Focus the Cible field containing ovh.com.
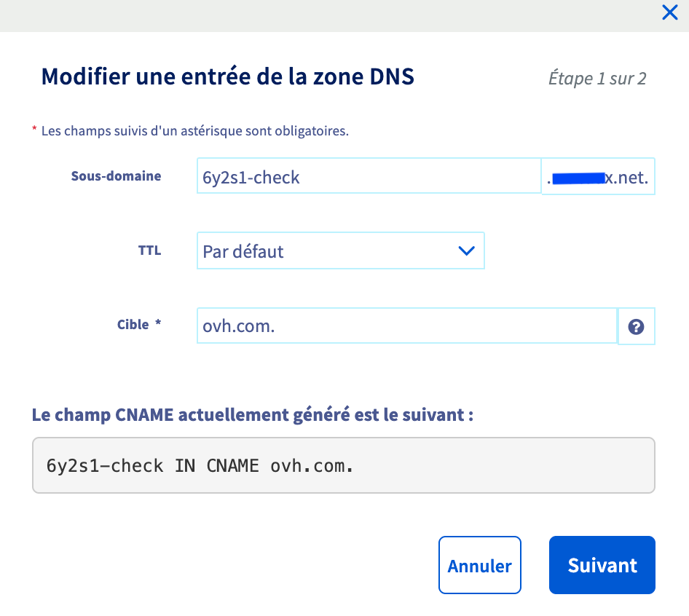The height and width of the screenshot is (616, 689). pos(407,325)
